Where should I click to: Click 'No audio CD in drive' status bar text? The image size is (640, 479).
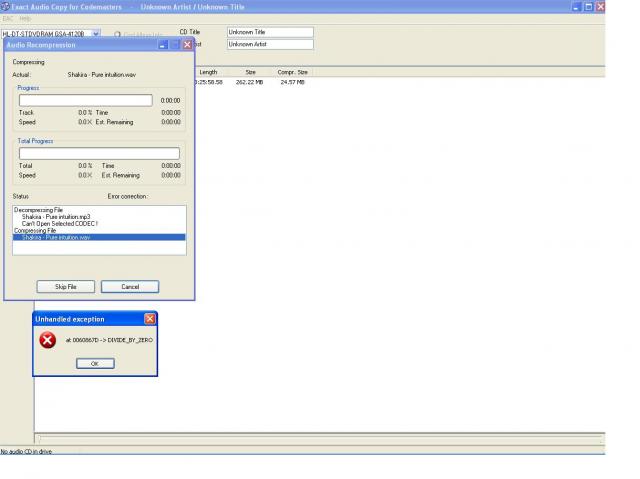click(x=26, y=451)
